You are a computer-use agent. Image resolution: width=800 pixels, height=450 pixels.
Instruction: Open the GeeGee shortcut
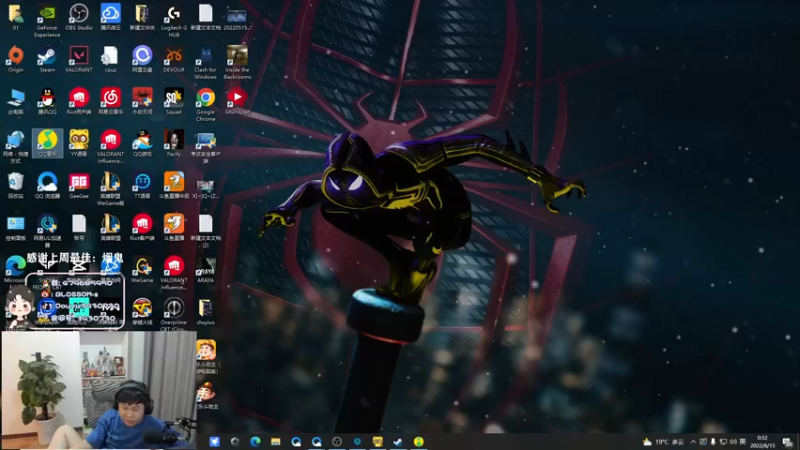(x=79, y=186)
